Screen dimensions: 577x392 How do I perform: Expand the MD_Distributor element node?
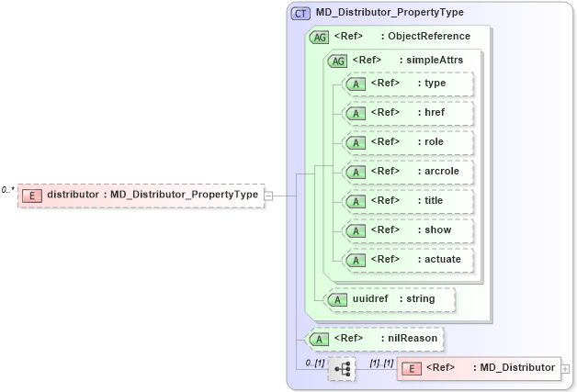point(565,369)
